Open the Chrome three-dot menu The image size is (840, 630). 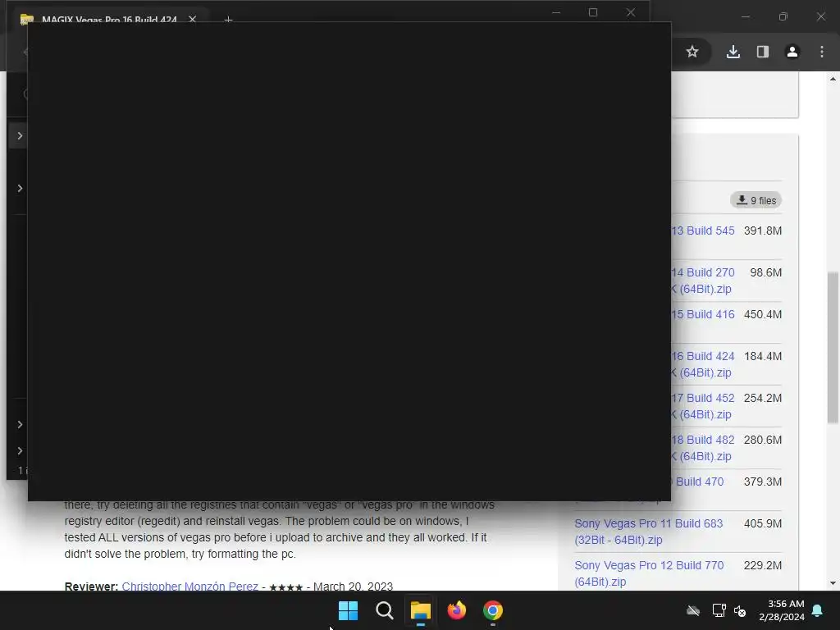pos(822,52)
